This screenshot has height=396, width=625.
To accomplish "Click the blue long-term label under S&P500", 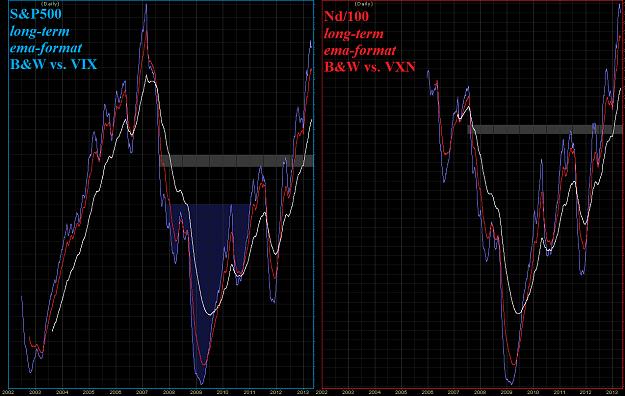I will tap(39, 31).
